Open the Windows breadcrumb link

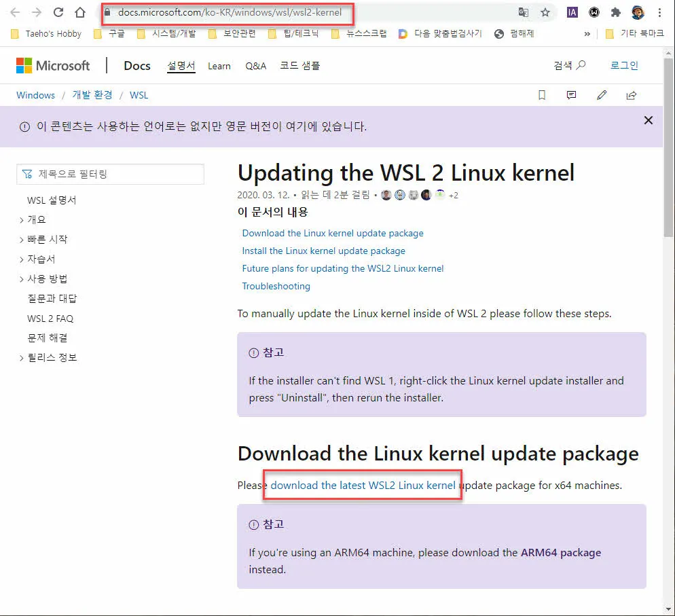pos(36,95)
